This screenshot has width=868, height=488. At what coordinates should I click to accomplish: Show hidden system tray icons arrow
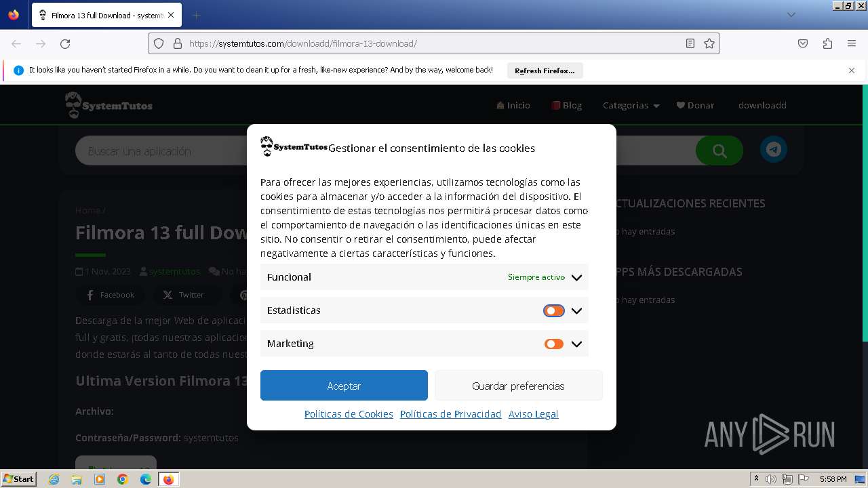(757, 479)
